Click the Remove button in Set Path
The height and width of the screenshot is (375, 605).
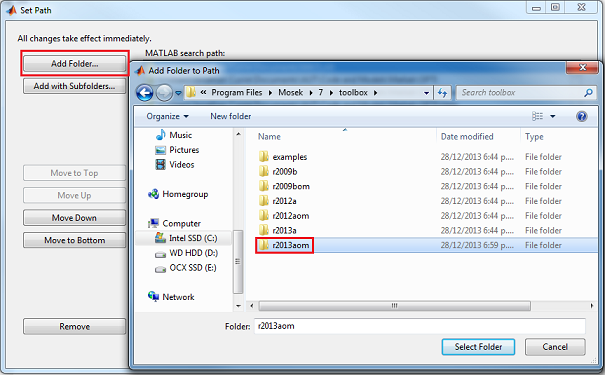(x=74, y=326)
